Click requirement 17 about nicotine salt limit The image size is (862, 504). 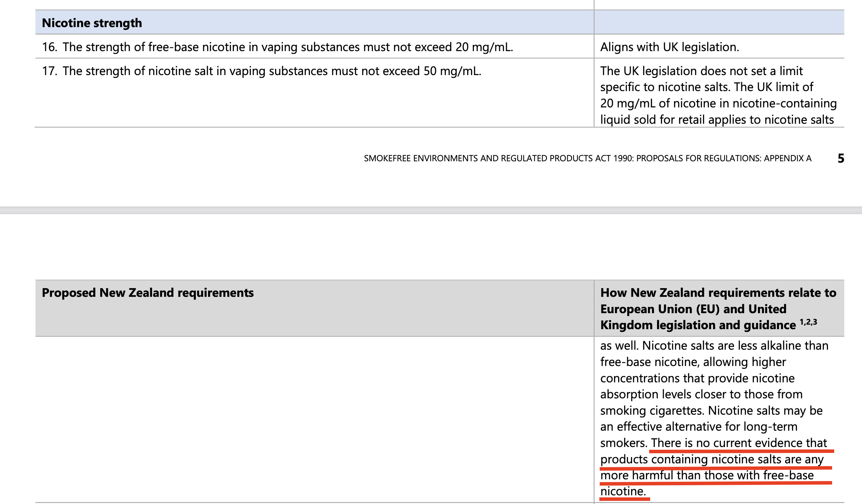(261, 71)
